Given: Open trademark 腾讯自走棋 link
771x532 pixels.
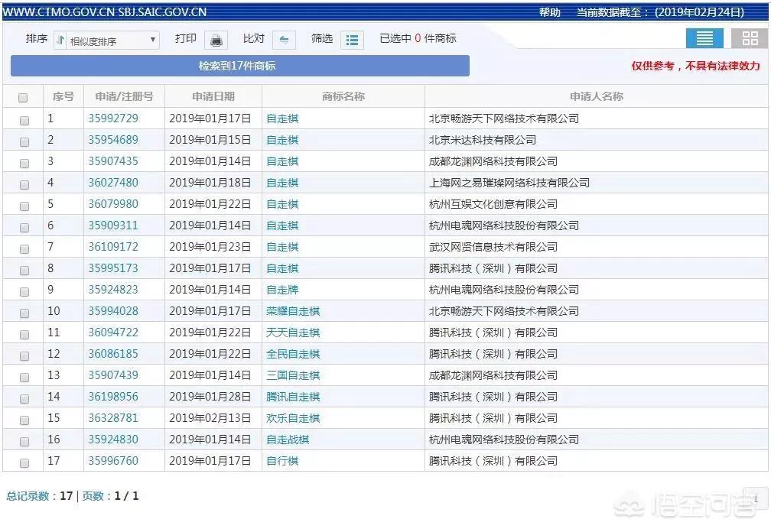Looking at the screenshot, I should point(293,397).
